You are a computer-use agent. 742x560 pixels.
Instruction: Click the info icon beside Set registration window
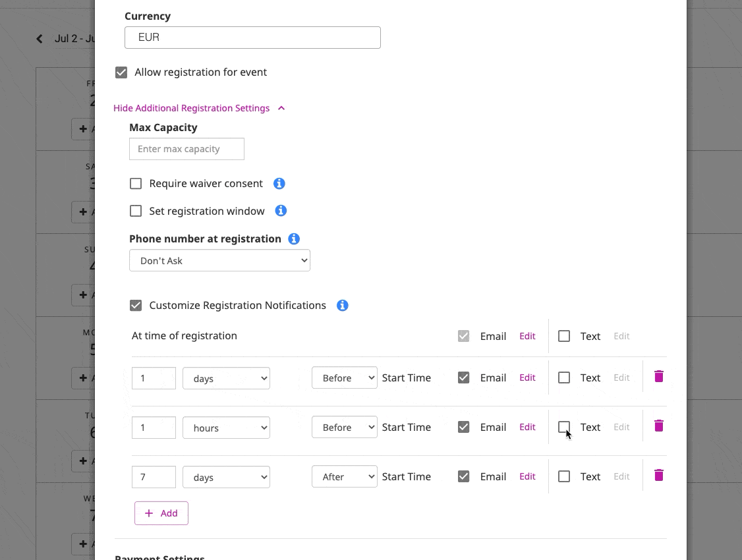pos(281,211)
